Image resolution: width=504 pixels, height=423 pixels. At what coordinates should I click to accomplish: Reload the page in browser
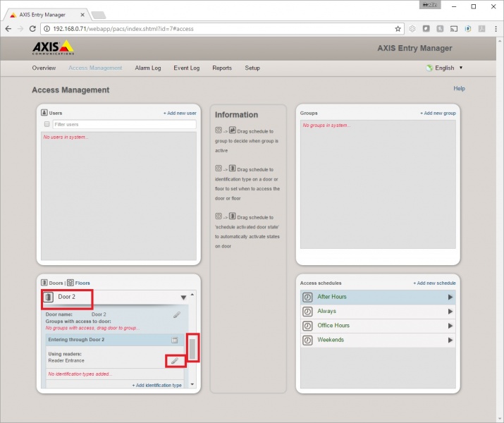32,29
